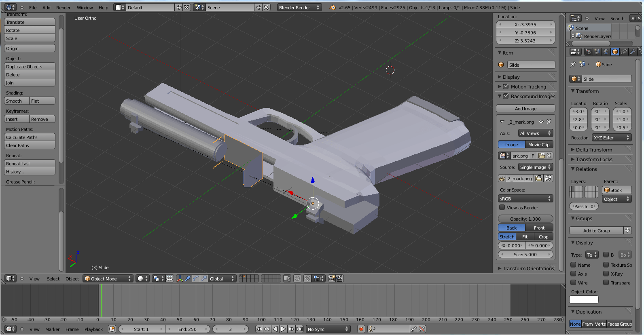
Task: Click the Duplicate Objects button
Action: (30, 66)
